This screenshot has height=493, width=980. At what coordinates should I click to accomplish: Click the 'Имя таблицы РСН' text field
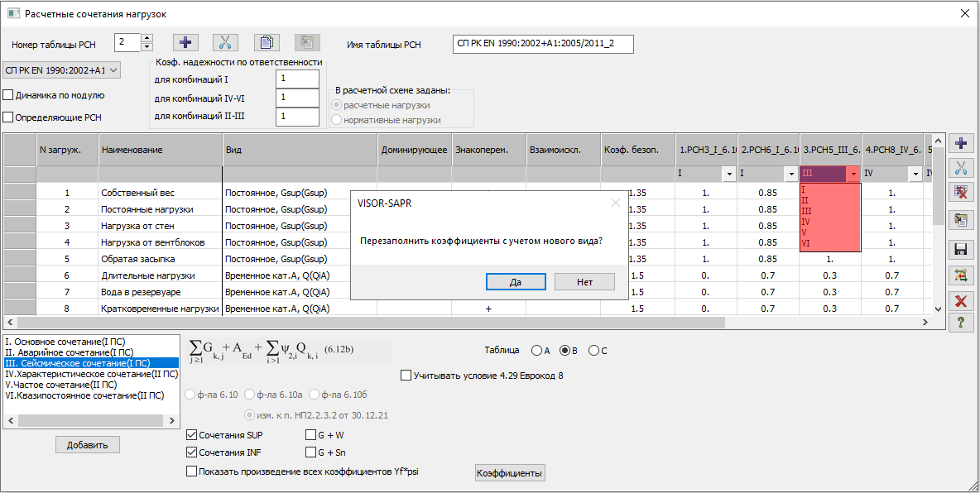(544, 45)
